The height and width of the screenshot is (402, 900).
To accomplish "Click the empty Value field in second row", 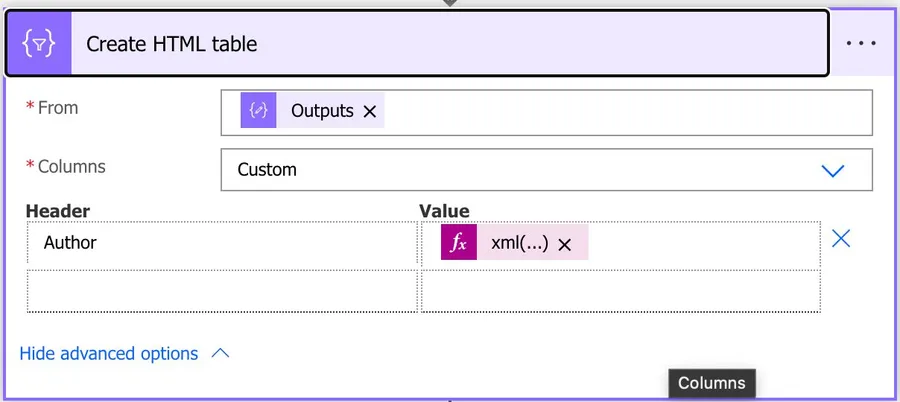I will pos(620,291).
